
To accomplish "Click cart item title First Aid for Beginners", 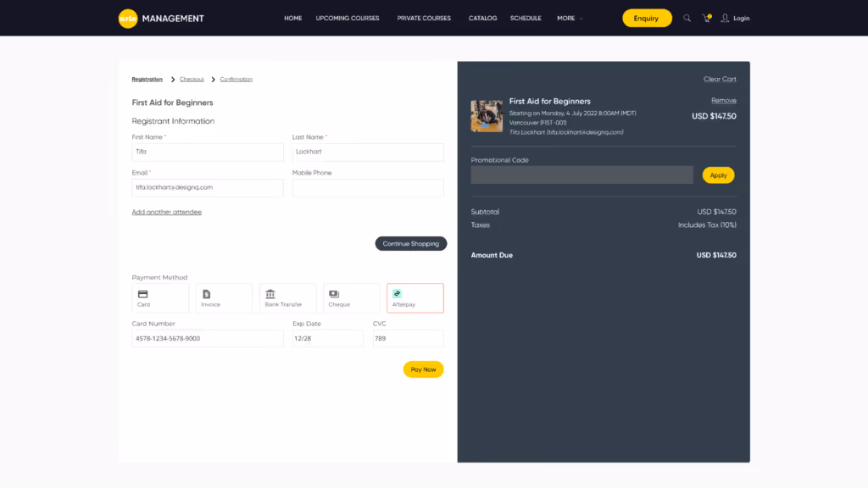I will (x=549, y=102).
